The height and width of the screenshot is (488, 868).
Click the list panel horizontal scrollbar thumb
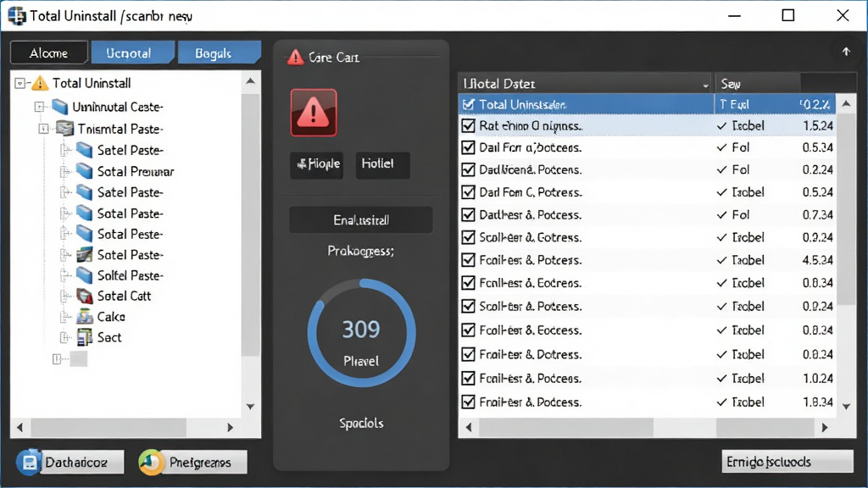(x=565, y=427)
